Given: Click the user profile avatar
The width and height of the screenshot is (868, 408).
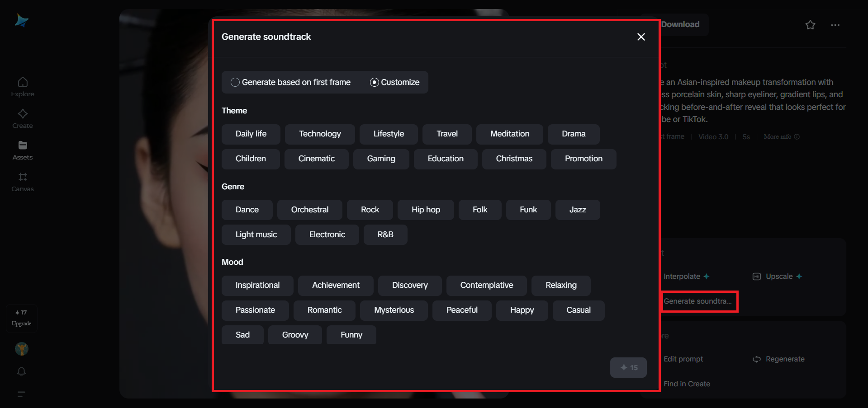Looking at the screenshot, I should coord(21,349).
